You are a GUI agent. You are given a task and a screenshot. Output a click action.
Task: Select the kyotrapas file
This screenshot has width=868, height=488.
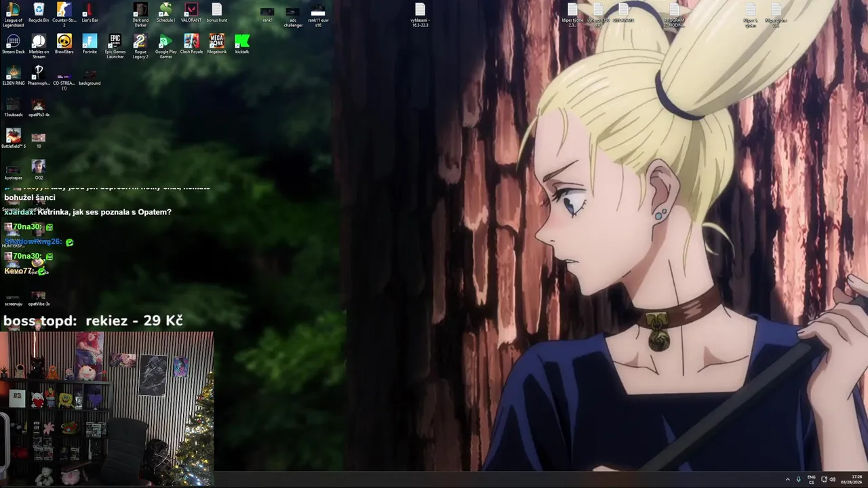pyautogui.click(x=13, y=171)
